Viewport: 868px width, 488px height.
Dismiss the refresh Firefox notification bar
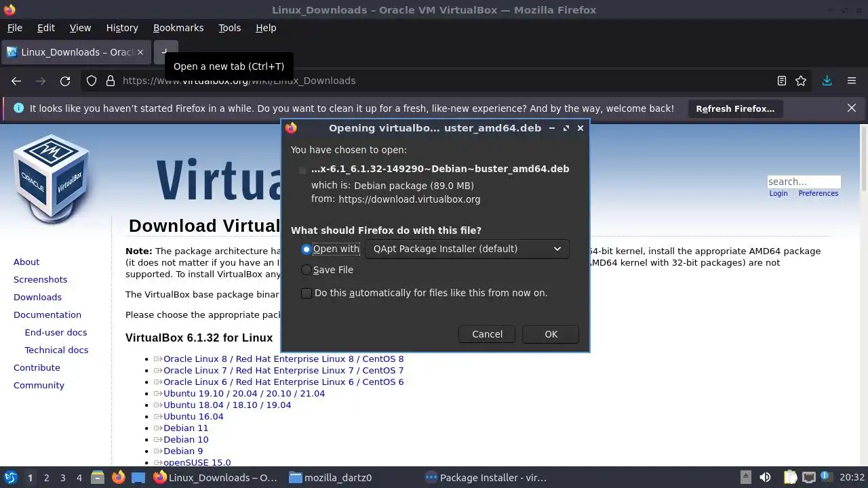pos(852,108)
